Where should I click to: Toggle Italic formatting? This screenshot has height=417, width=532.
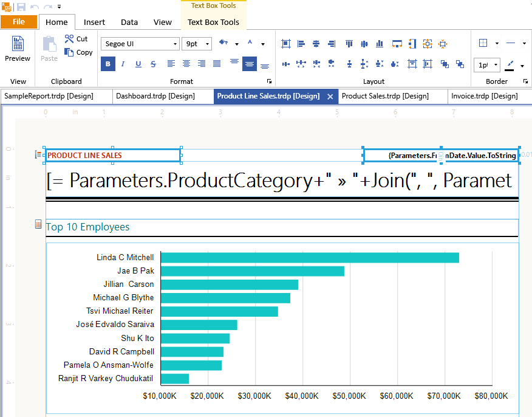tap(123, 64)
